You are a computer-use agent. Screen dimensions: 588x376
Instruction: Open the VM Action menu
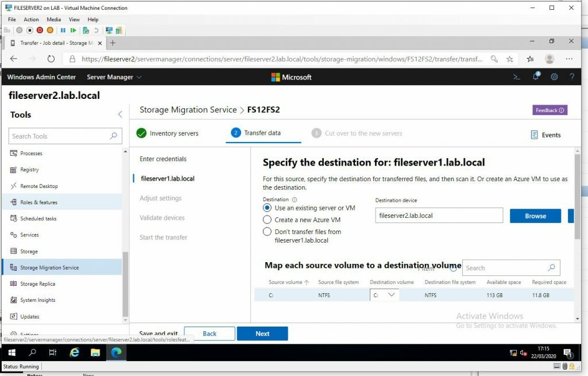(31, 20)
